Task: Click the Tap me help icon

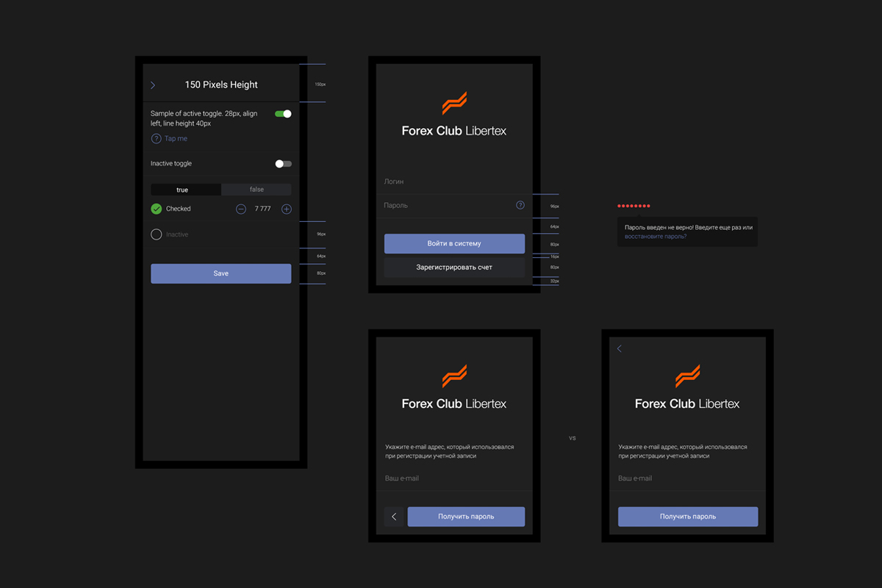Action: 156,139
